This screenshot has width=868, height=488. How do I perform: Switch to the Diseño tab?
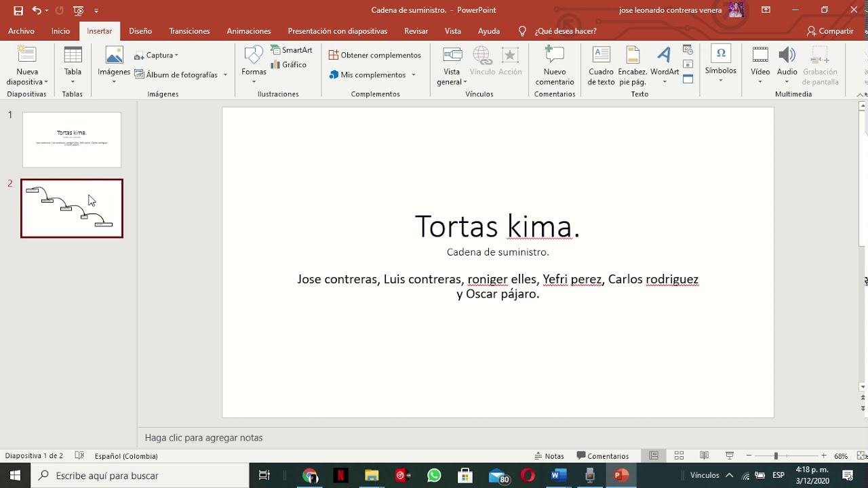[x=140, y=31]
